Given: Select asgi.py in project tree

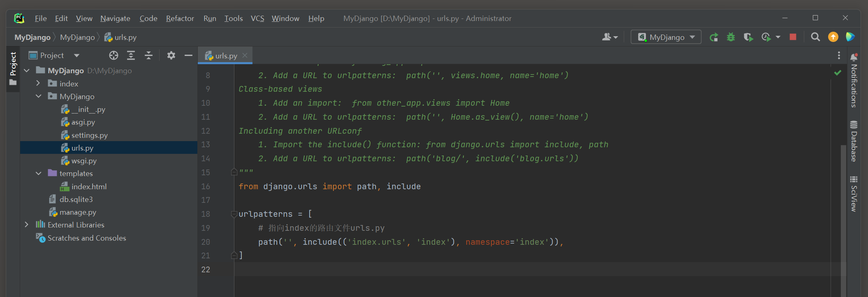Looking at the screenshot, I should (x=78, y=122).
